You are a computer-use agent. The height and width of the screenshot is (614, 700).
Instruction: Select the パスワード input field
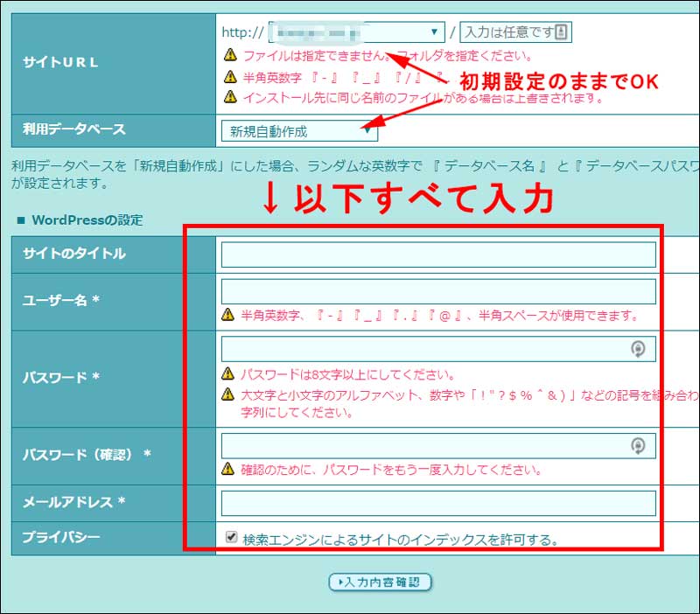coord(424,349)
